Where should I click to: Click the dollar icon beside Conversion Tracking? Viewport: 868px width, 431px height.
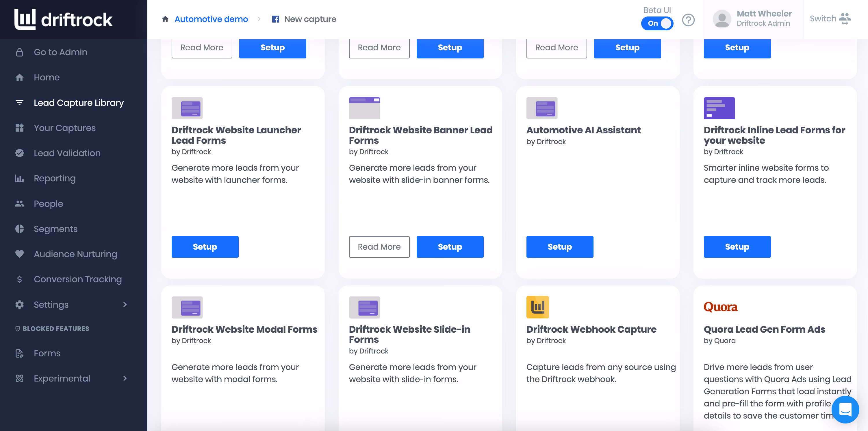tap(20, 279)
